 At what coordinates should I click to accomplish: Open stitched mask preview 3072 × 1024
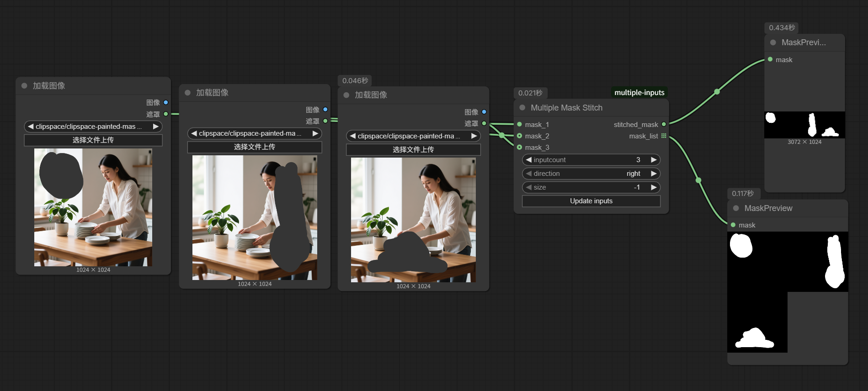point(804,125)
